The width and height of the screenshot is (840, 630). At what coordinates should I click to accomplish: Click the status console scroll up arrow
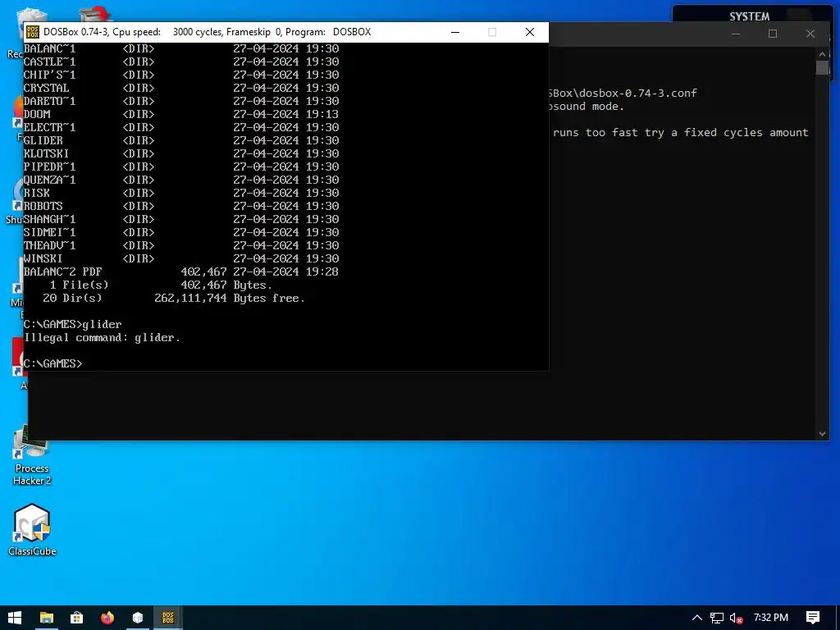point(822,53)
